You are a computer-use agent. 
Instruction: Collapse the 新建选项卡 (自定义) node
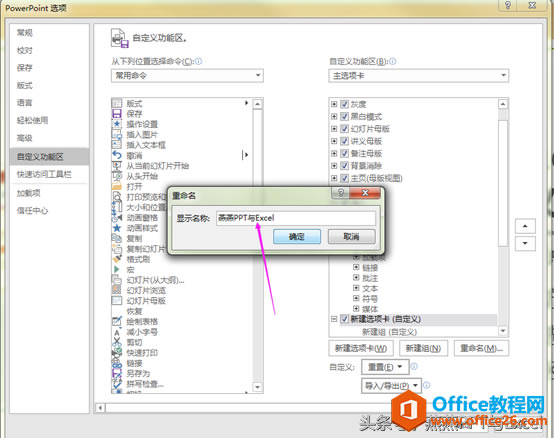tap(334, 319)
